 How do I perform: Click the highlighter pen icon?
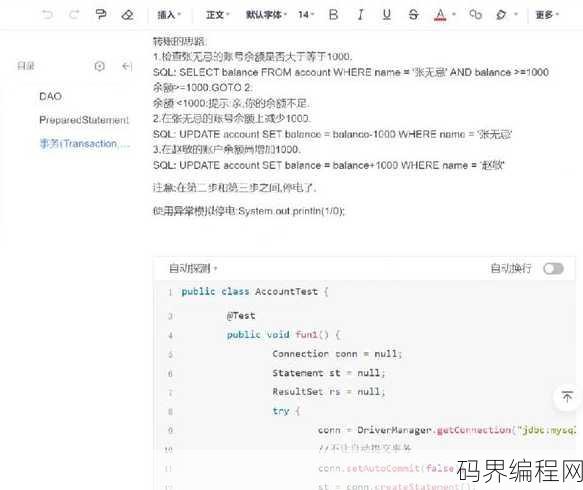(x=501, y=14)
